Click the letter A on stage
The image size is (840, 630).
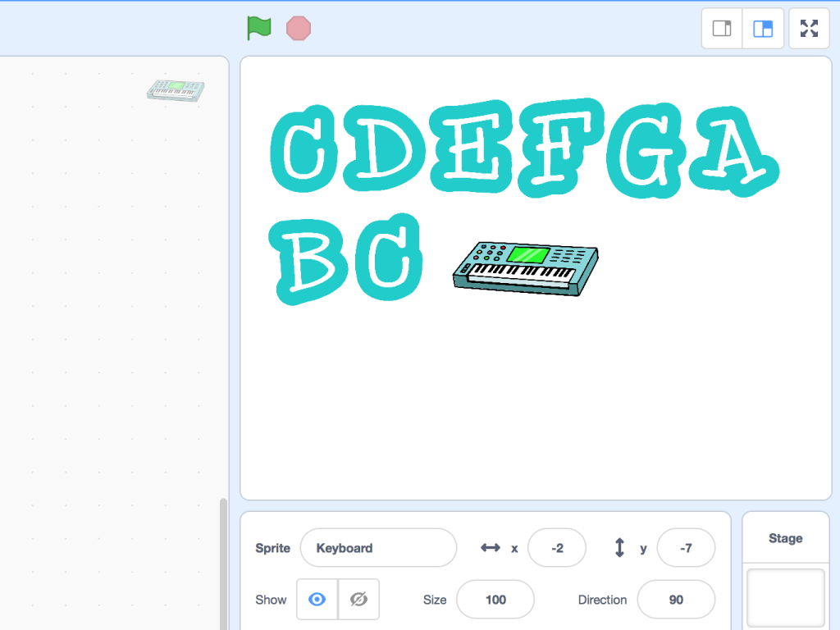click(x=733, y=151)
